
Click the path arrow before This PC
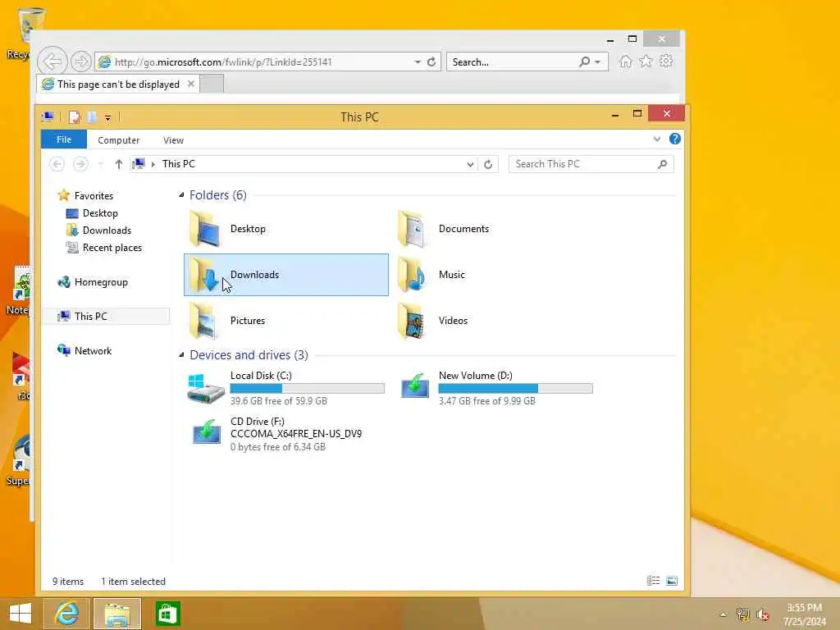point(153,164)
